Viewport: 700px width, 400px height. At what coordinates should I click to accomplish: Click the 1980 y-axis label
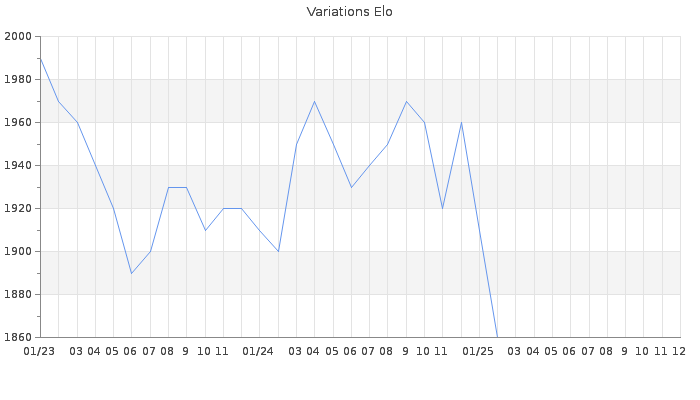click(18, 80)
